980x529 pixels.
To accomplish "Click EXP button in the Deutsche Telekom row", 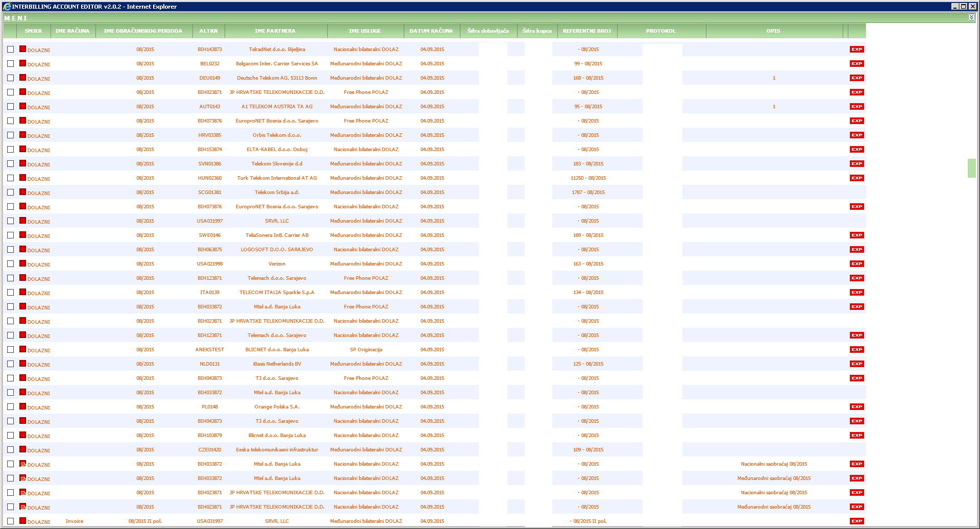I will tap(856, 78).
